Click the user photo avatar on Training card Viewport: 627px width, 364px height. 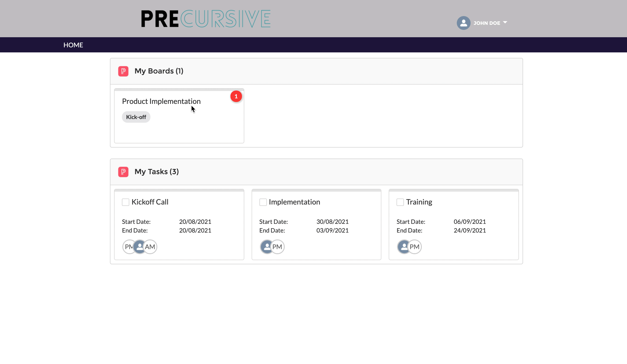coord(403,247)
